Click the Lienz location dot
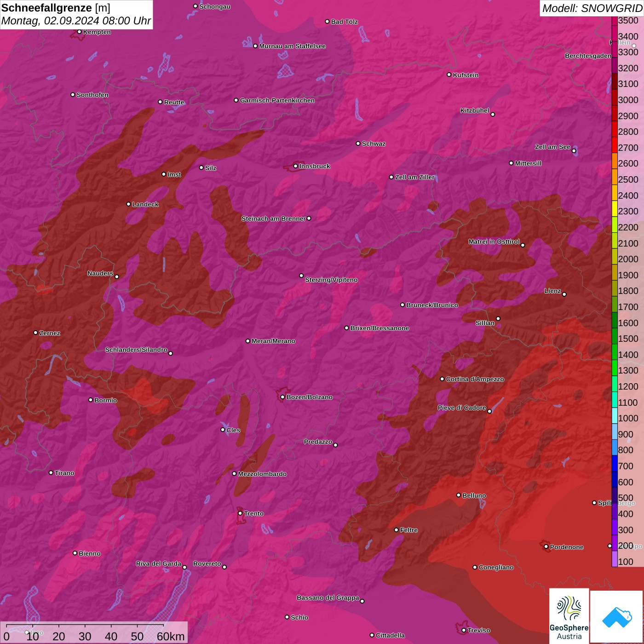Screen dimensions: 644x644 564,294
